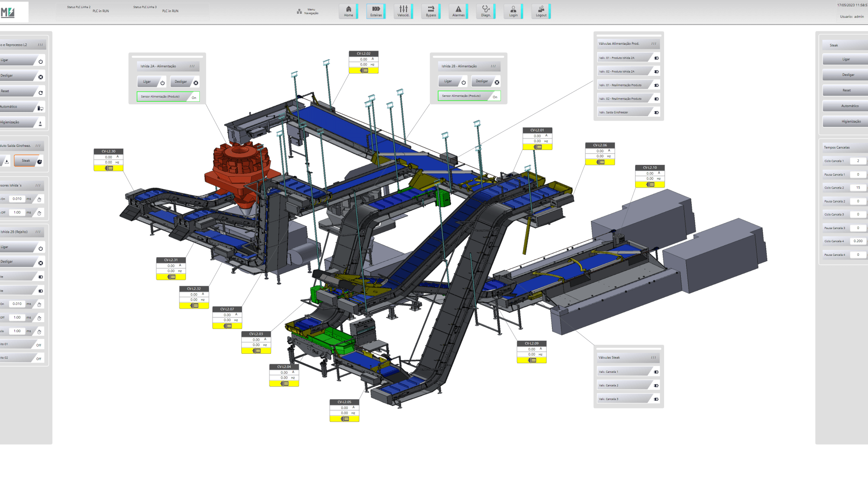
Task: Open the CV-L2.10 yellow motor icon
Action: coord(650,184)
